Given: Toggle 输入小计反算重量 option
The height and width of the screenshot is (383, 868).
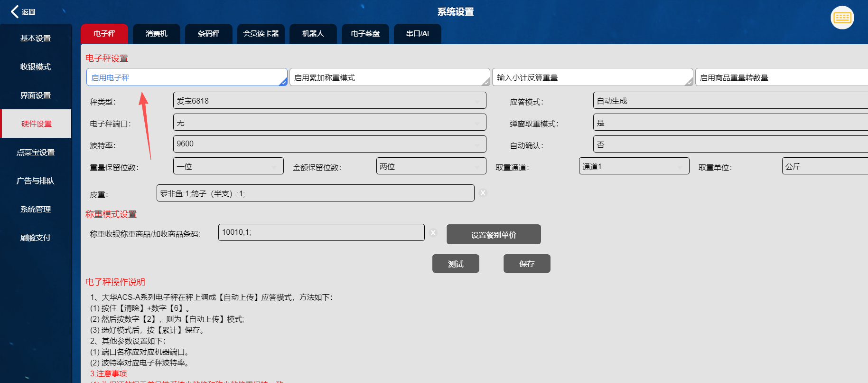Looking at the screenshot, I should pyautogui.click(x=592, y=77).
